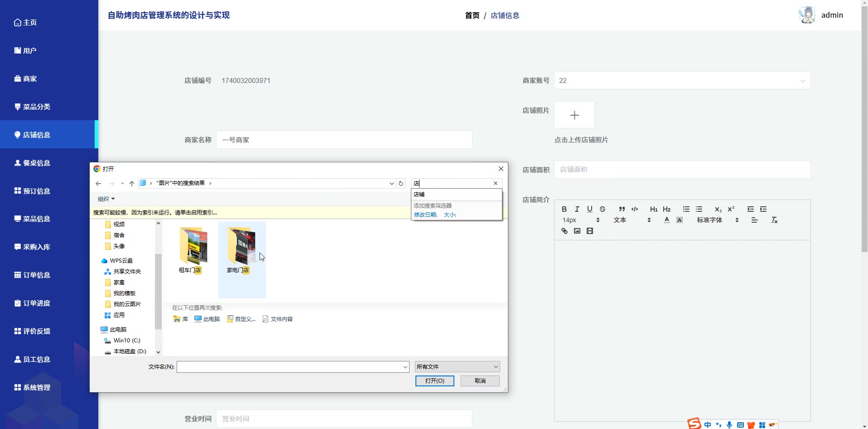The image size is (868, 429).
Task: Click the italic formatting icon
Action: coord(577,209)
